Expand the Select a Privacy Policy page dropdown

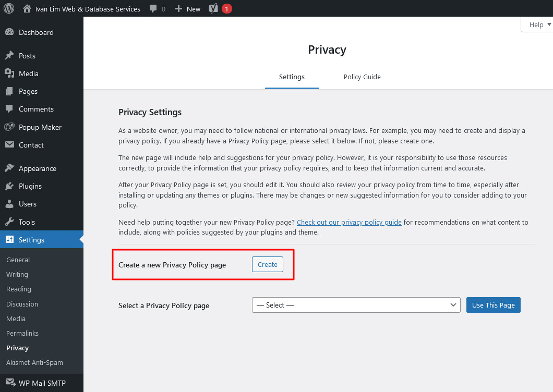pyautogui.click(x=356, y=305)
